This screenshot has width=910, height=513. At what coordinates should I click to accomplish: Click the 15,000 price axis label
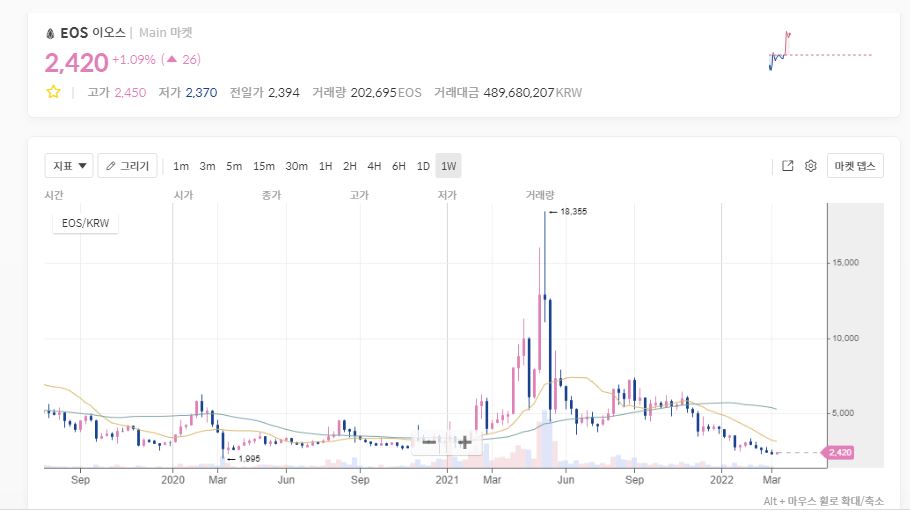pos(845,263)
